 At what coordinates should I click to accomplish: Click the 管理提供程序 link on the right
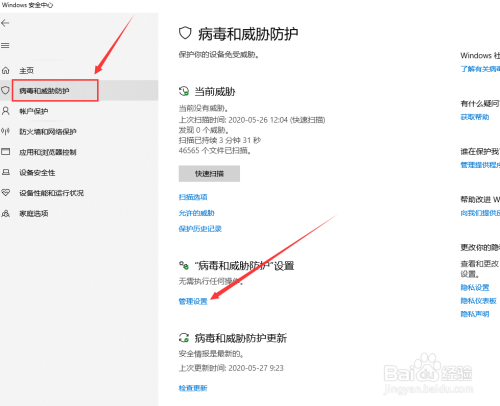click(x=480, y=165)
